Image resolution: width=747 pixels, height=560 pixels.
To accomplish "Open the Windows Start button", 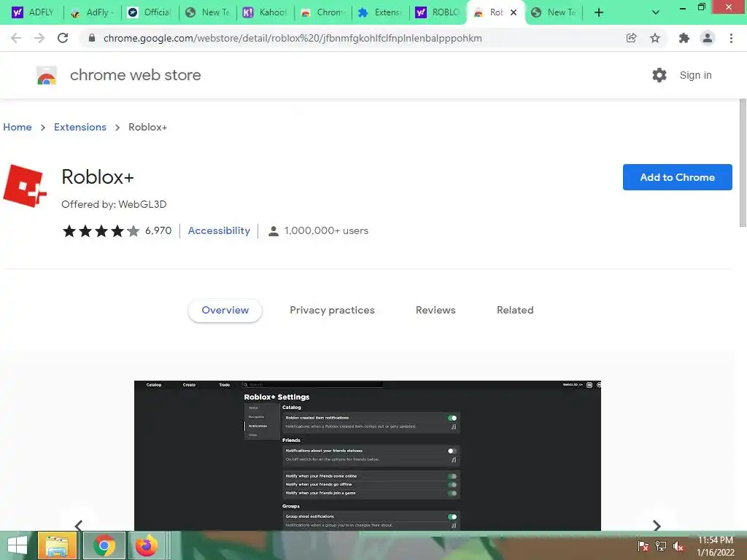I will click(18, 545).
